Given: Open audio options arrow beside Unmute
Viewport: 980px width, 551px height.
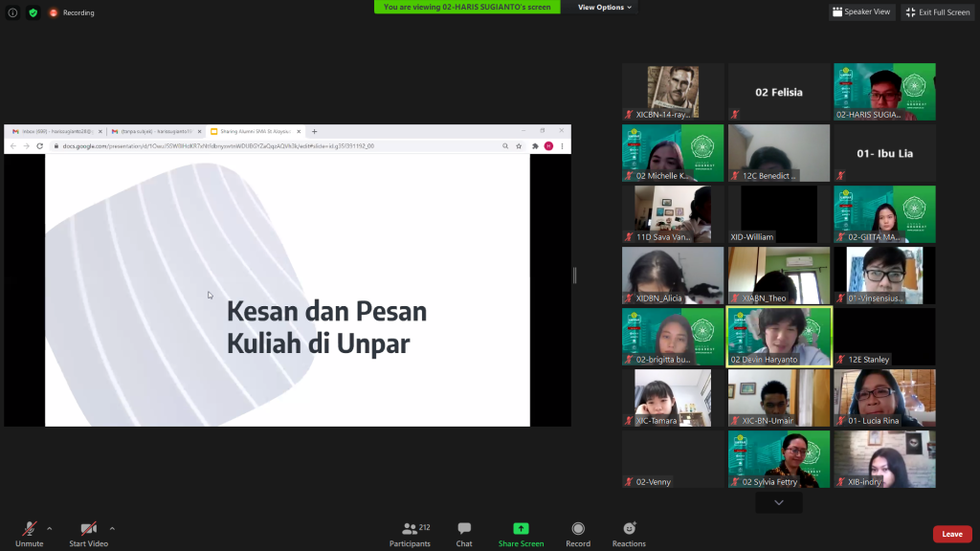Looking at the screenshot, I should click(x=50, y=528).
